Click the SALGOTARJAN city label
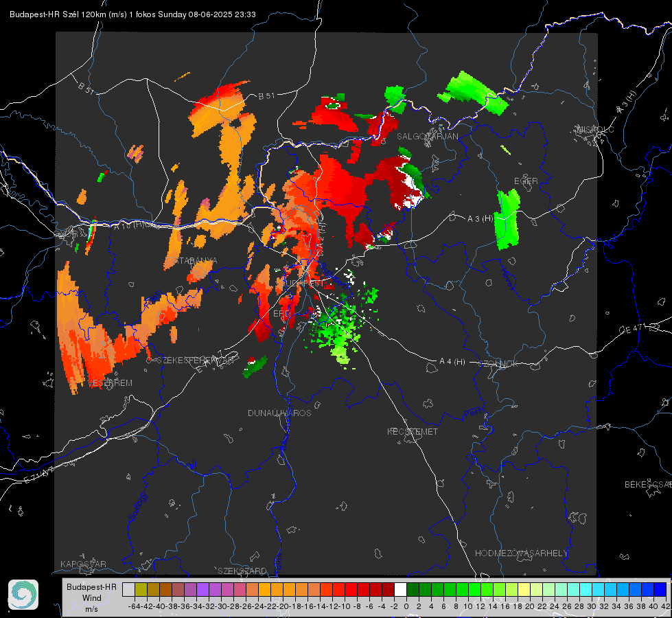This screenshot has height=618, width=672. pos(427,137)
